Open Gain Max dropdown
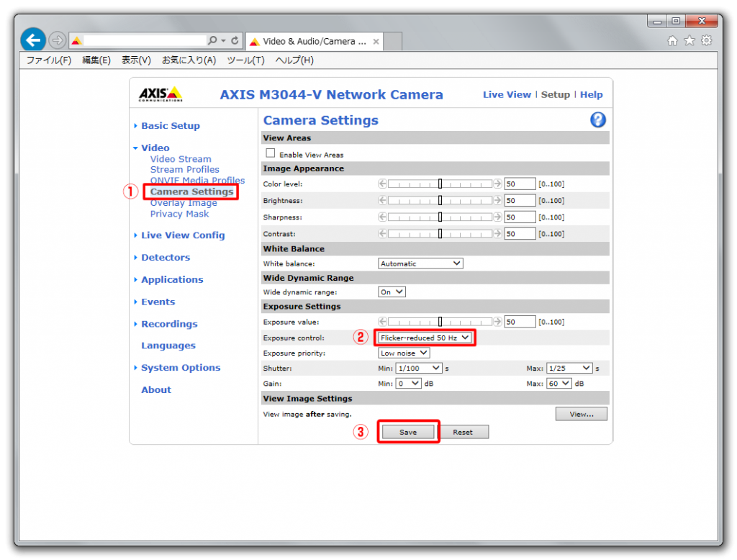Screen dimensions: 737x560 [559, 383]
